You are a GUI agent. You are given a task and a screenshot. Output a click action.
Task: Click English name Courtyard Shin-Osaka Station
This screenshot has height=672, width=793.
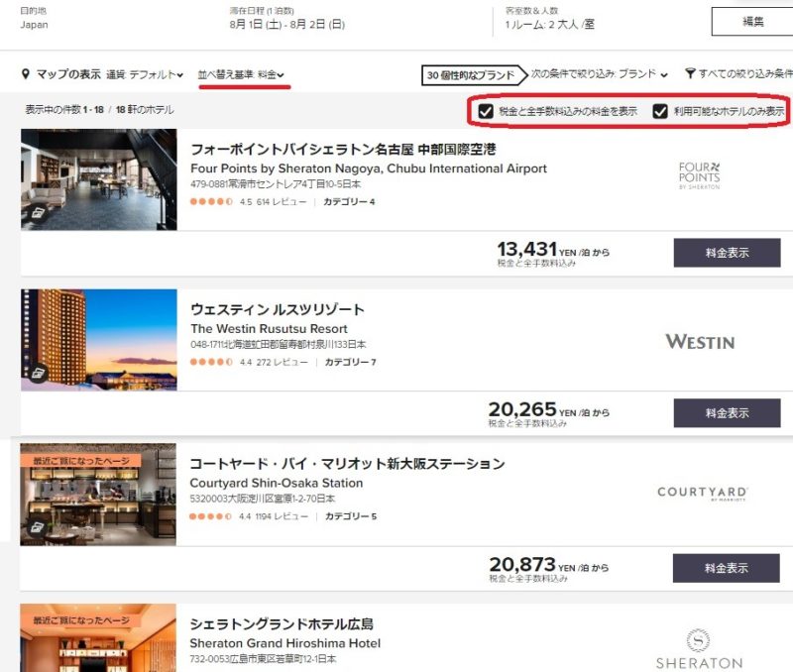[x=277, y=483]
